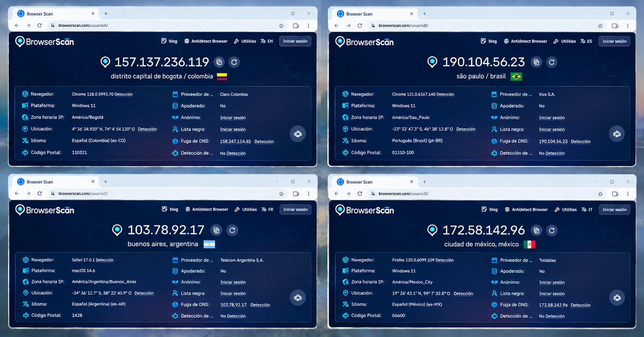Open the EN language selector in usuarioA window
Viewport: 644px width, 337px height.
(x=267, y=41)
